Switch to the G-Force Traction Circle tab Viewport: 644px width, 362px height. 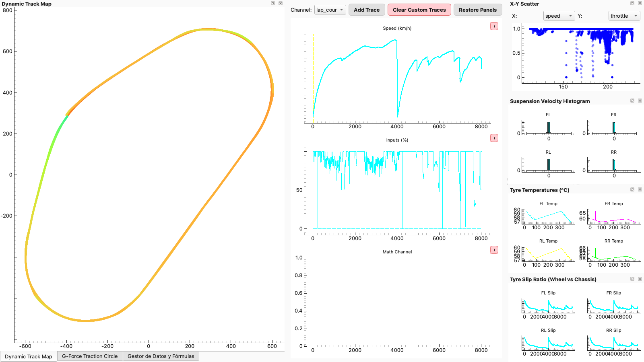(90, 356)
